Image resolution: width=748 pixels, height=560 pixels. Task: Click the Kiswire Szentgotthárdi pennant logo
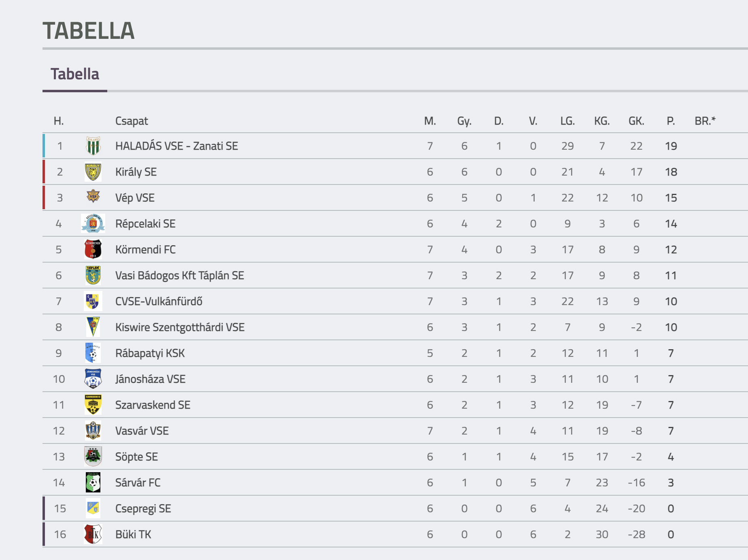click(x=93, y=327)
